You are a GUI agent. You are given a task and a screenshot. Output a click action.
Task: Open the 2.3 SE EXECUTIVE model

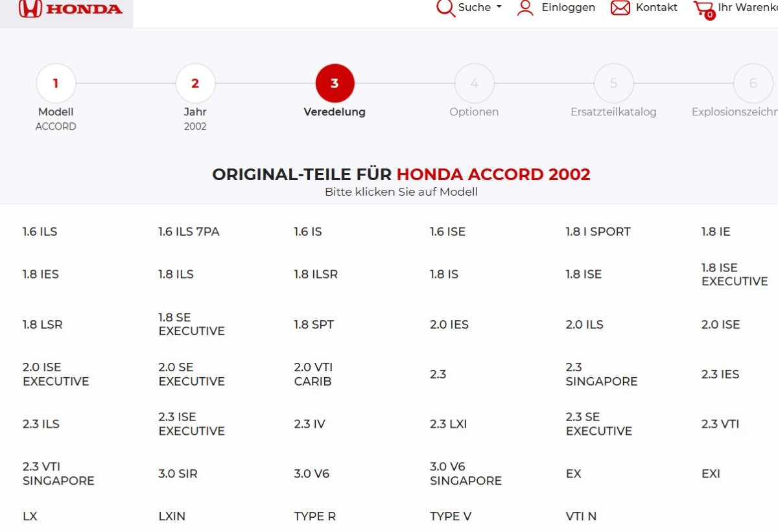(x=598, y=424)
